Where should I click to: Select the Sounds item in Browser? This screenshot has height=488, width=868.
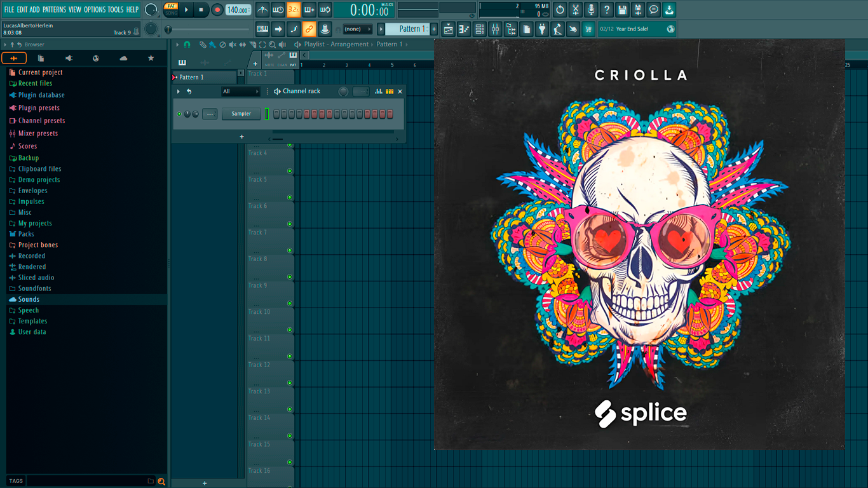pos(29,299)
